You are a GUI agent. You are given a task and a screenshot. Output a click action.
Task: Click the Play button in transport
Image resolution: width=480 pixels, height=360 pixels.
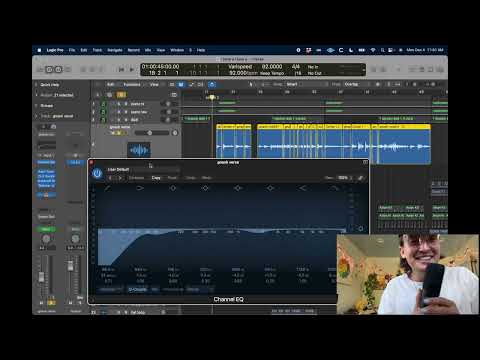[x=132, y=70]
